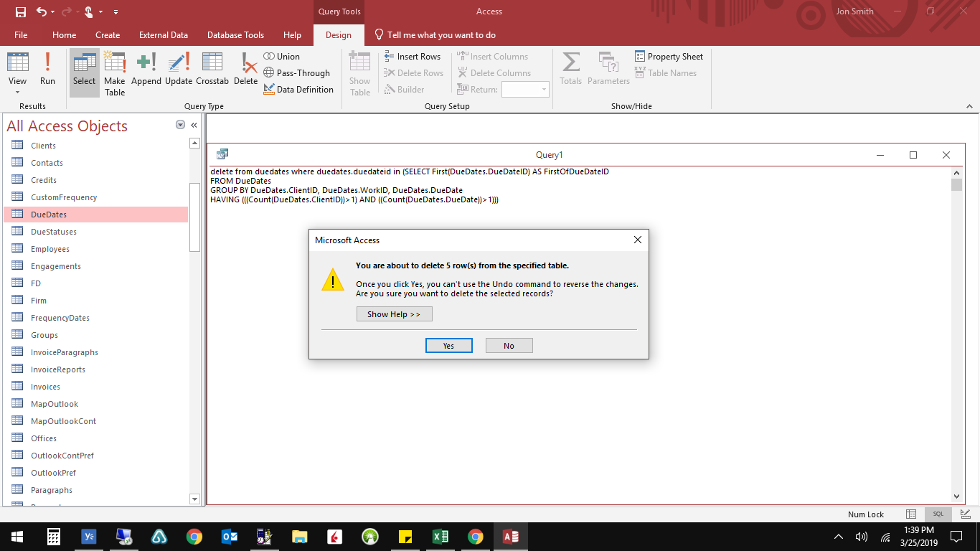The image size is (980, 551).
Task: Click Query1 window scroll down arrow
Action: [x=956, y=496]
